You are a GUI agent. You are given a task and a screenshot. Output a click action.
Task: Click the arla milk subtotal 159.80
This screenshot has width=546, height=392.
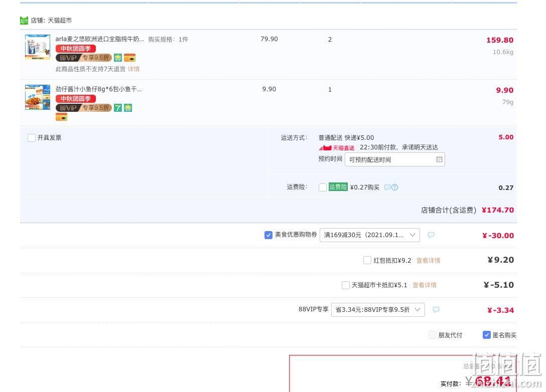tap(500, 40)
